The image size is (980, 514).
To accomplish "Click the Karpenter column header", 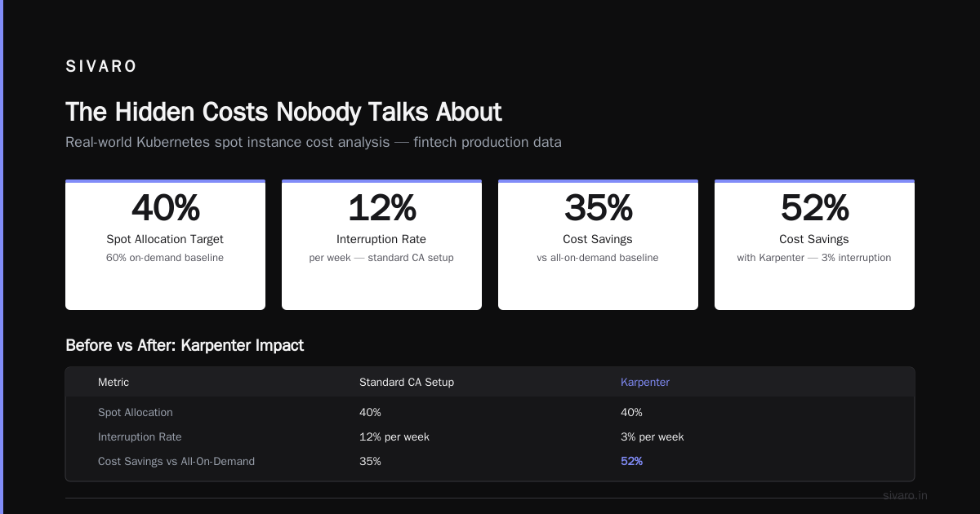I will 645,382.
